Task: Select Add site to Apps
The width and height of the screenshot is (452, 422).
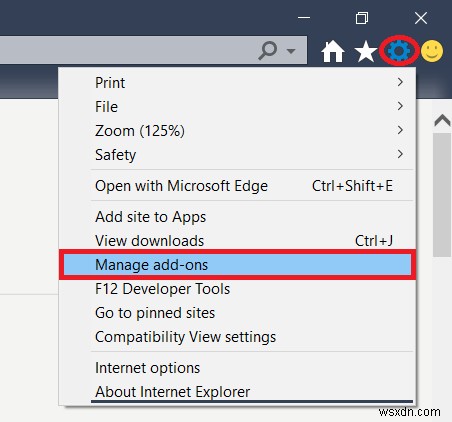Action: coord(237,217)
